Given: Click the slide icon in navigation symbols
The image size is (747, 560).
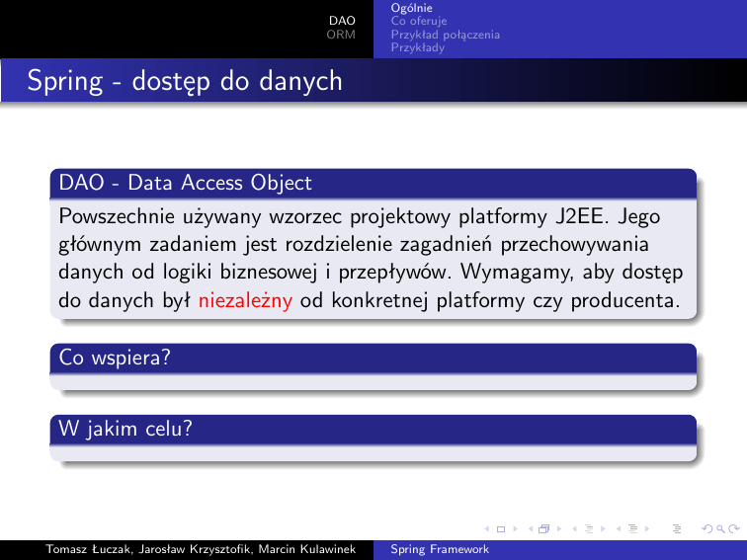Looking at the screenshot, I should [x=500, y=530].
